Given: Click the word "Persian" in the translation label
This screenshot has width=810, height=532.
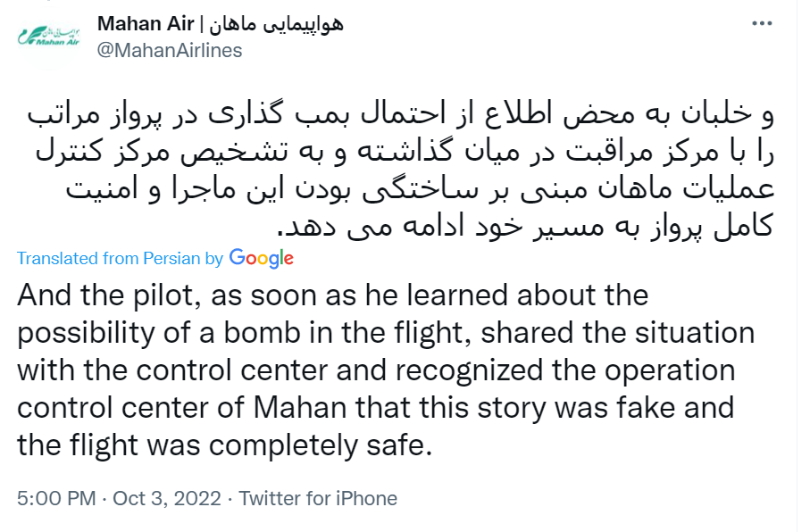Looking at the screenshot, I should coord(171,259).
